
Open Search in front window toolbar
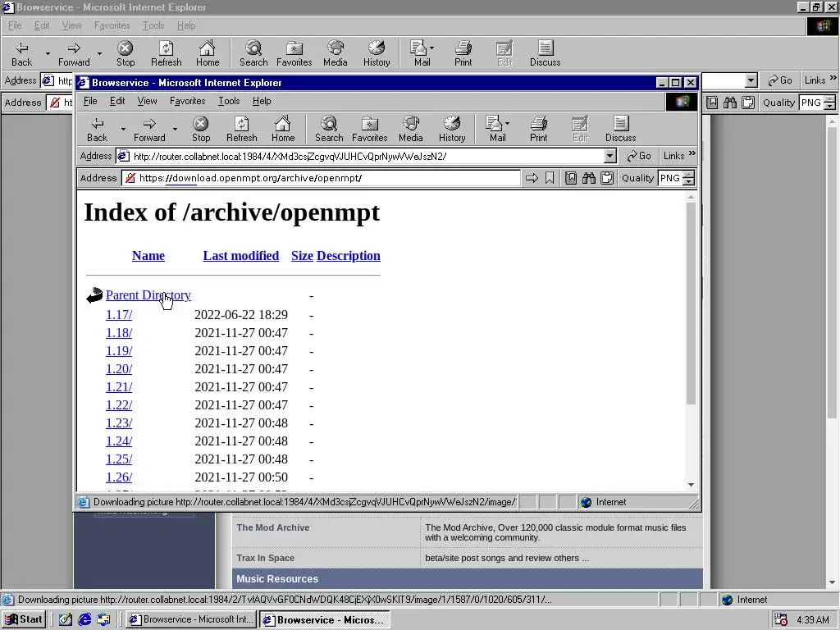(x=329, y=129)
